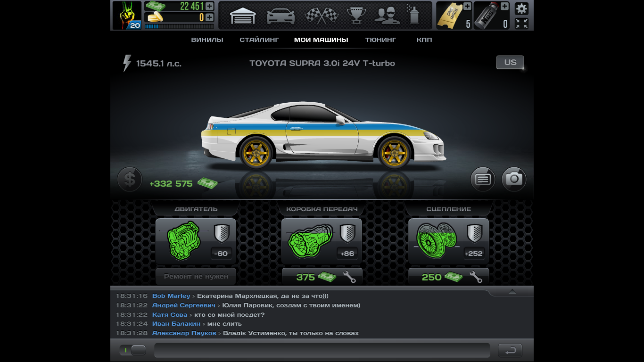The image size is (644, 362).
Task: Repair gearbox for 375 cash
Action: (322, 277)
